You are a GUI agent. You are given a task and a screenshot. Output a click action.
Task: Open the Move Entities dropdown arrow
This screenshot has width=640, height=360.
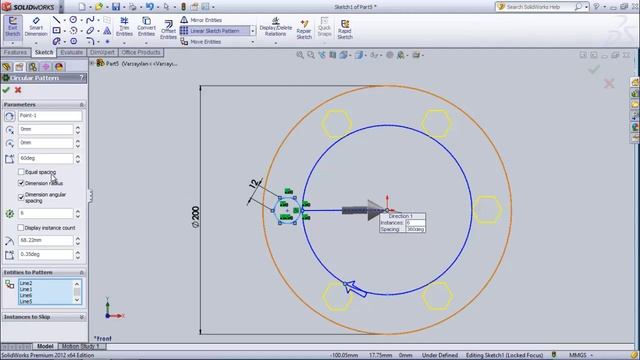(253, 42)
